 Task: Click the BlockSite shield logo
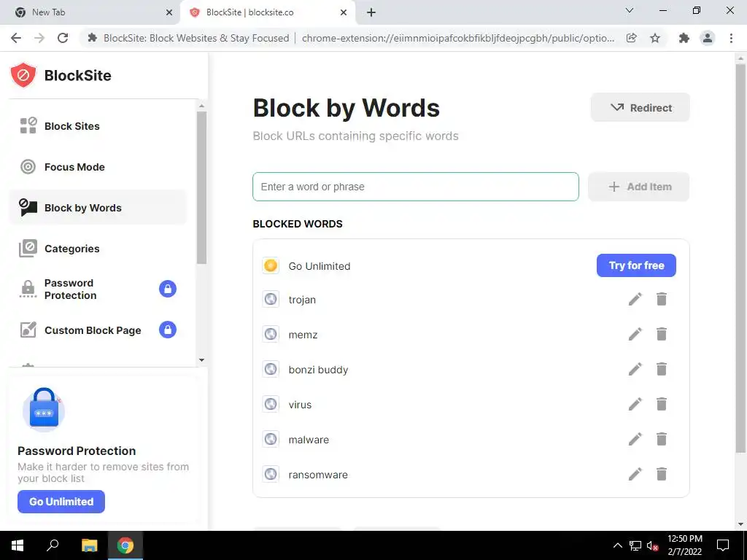point(23,75)
